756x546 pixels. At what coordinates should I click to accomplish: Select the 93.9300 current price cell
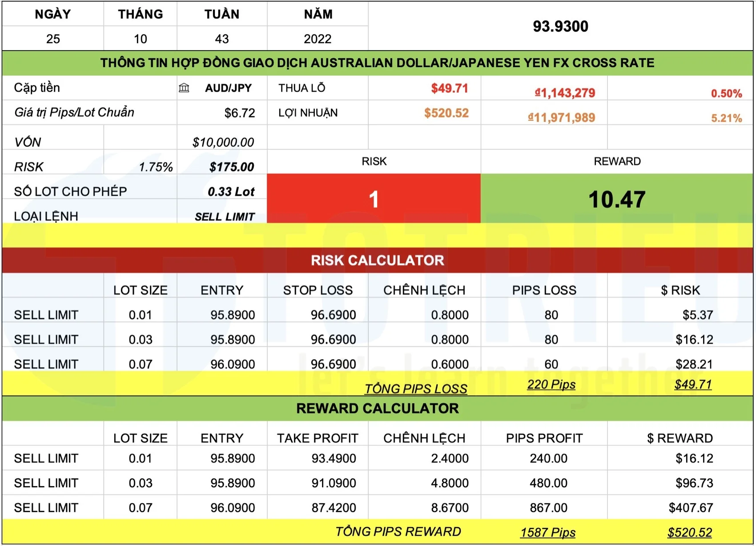click(x=560, y=27)
